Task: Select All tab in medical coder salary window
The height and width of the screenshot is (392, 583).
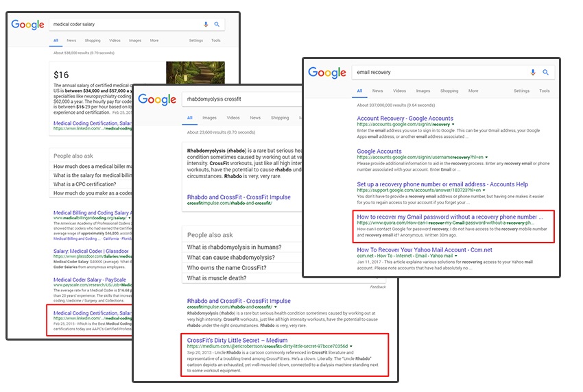Action: pyautogui.click(x=56, y=40)
